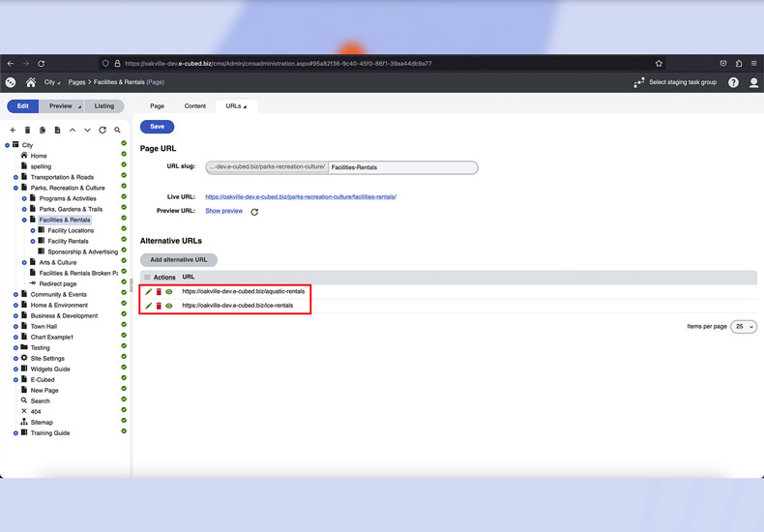Click the trash icon in tree toolbar
The width and height of the screenshot is (764, 532).
(x=27, y=130)
